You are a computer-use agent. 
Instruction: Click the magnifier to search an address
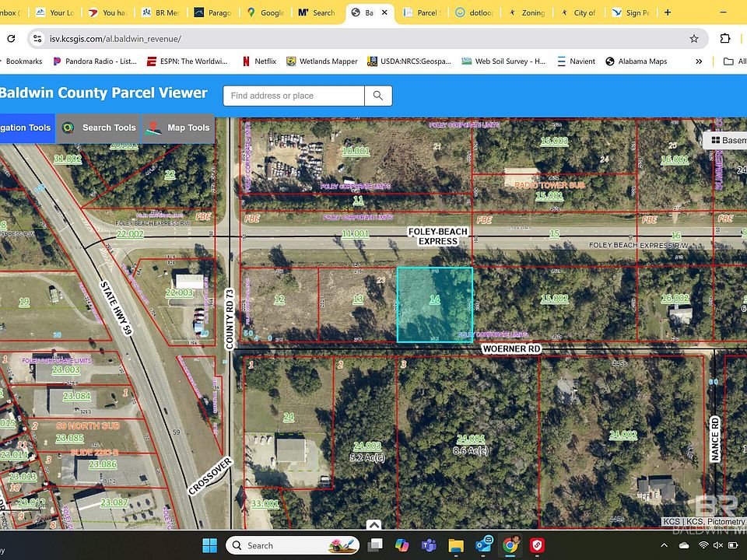click(378, 95)
